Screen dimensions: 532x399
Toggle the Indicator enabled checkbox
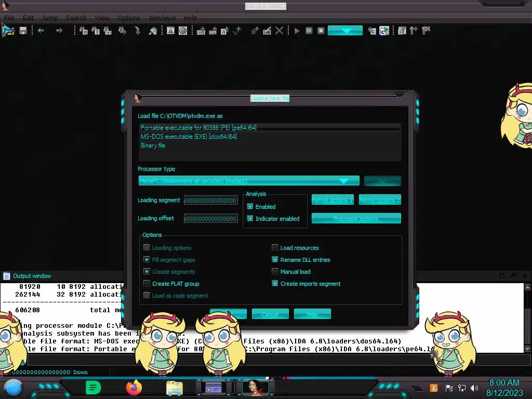coord(250,219)
